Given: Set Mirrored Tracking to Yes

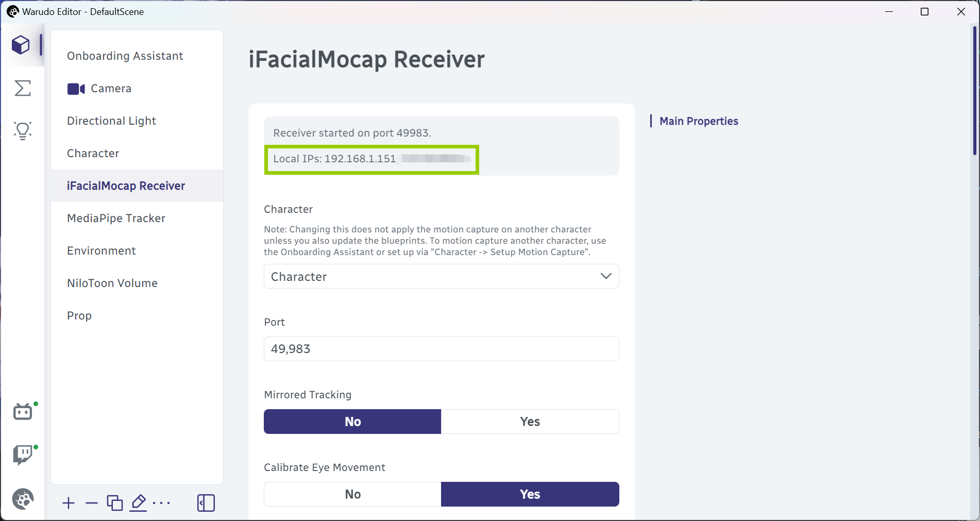Looking at the screenshot, I should pos(530,422).
